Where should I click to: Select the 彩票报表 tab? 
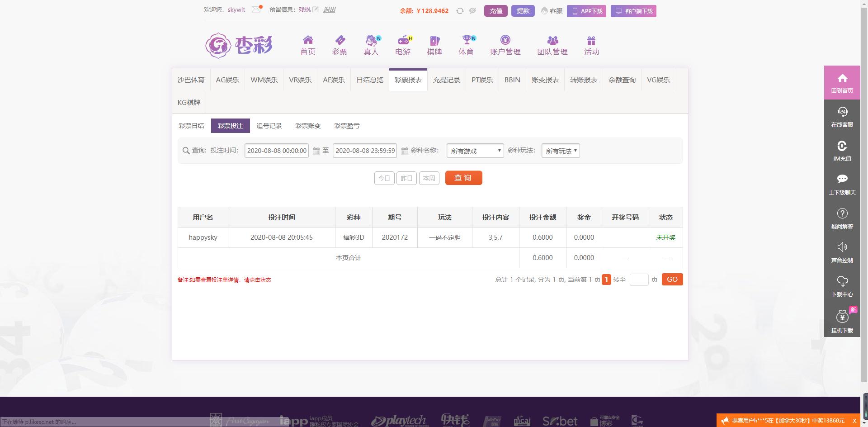tap(408, 80)
